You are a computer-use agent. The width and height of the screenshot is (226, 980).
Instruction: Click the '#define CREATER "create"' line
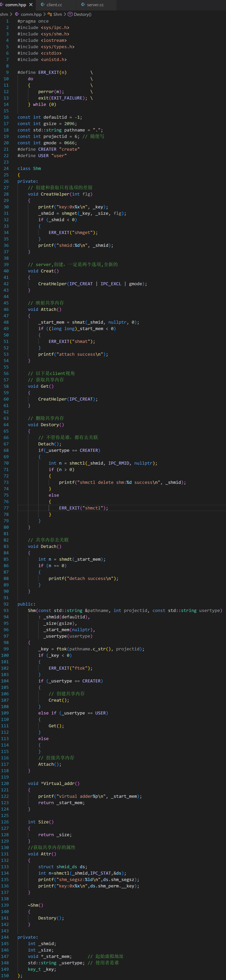click(49, 149)
